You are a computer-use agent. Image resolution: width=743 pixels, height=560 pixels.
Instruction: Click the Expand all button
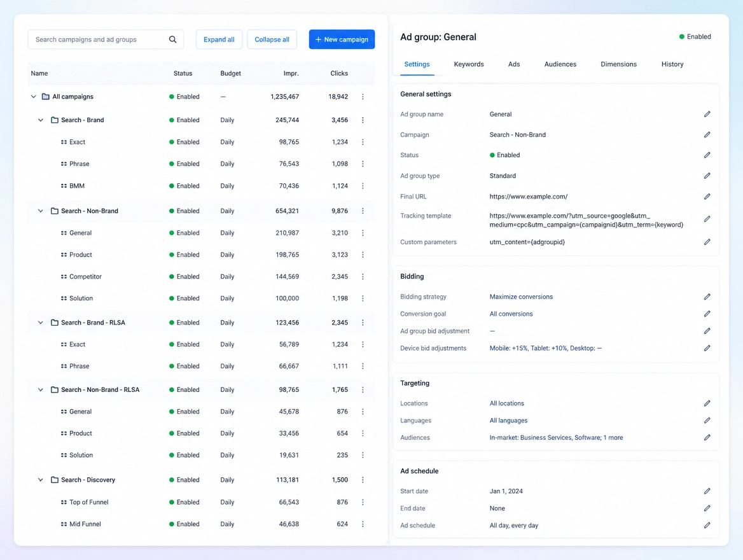[x=219, y=39]
